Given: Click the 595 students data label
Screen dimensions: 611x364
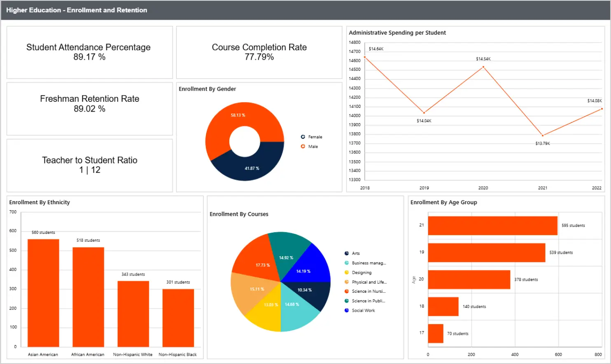Looking at the screenshot, I should coord(573,226).
